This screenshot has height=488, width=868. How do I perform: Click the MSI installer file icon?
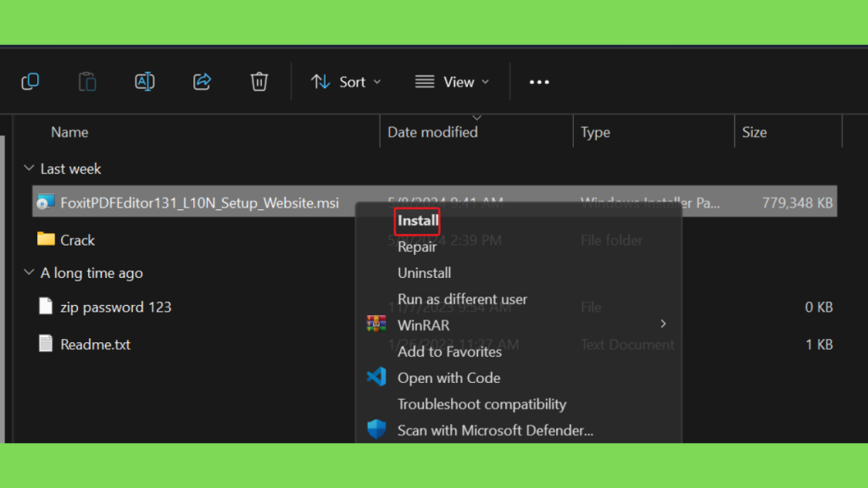(x=46, y=202)
